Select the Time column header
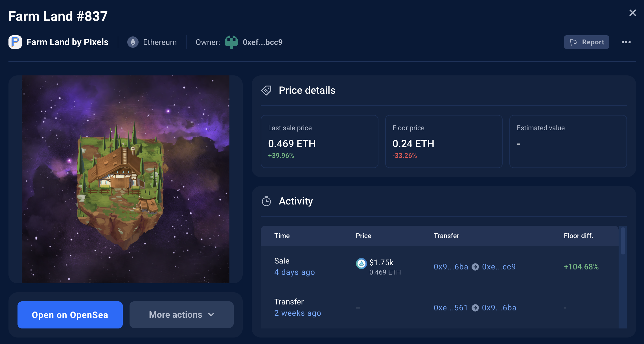 pos(282,236)
